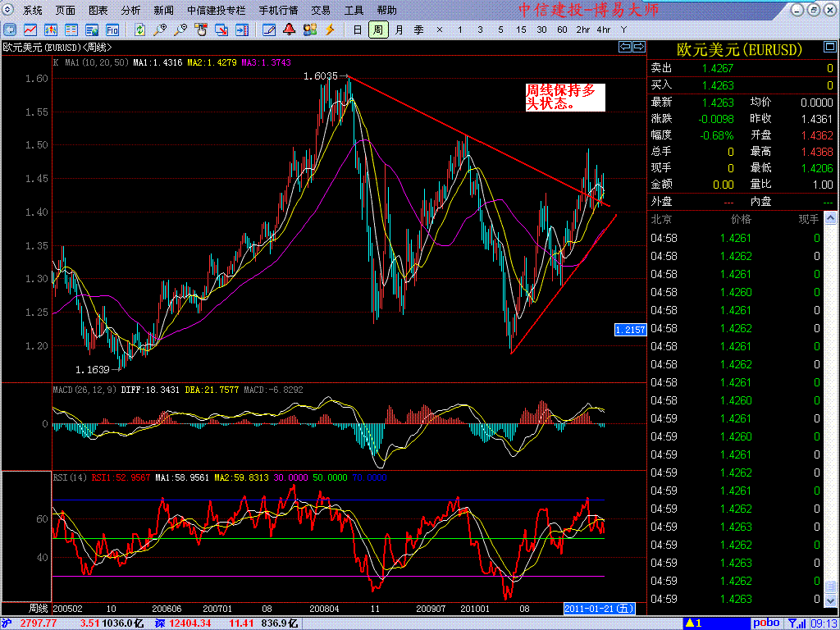The height and width of the screenshot is (630, 840).
Task: Open the candlestick chart toolbar icon
Action: (x=51, y=30)
